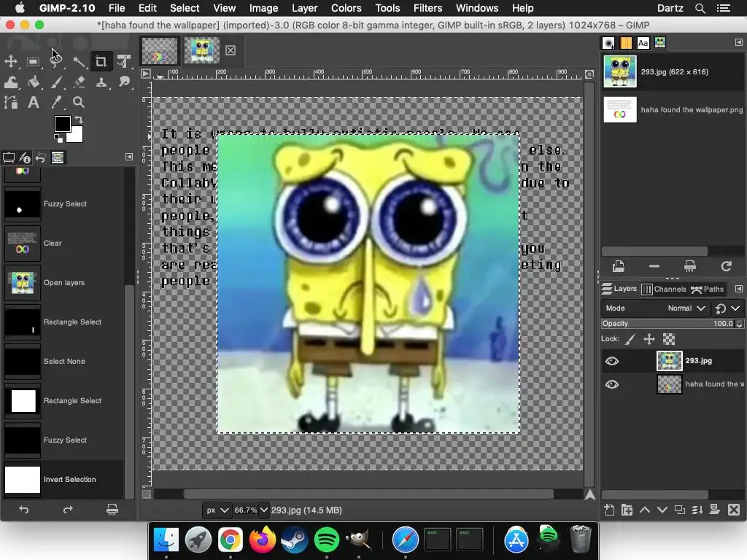Jump to Invert Selection history state
This screenshot has height=560, width=747.
click(63, 480)
